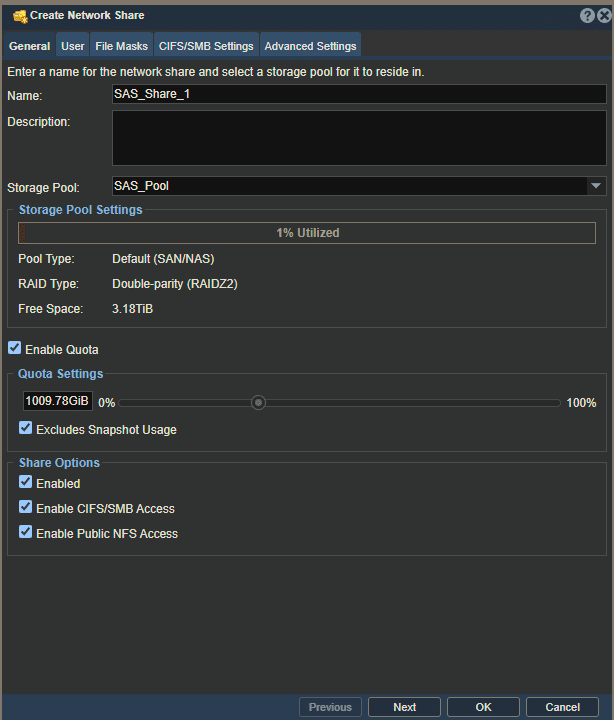Open the File Masks tab
Image resolution: width=614 pixels, height=720 pixels.
pyautogui.click(x=122, y=46)
